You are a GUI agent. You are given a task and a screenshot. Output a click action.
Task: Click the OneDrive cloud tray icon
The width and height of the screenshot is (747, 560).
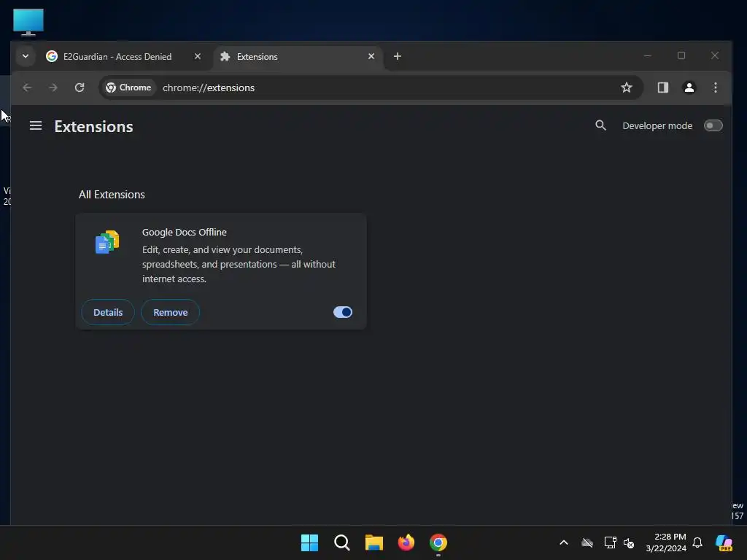click(587, 542)
